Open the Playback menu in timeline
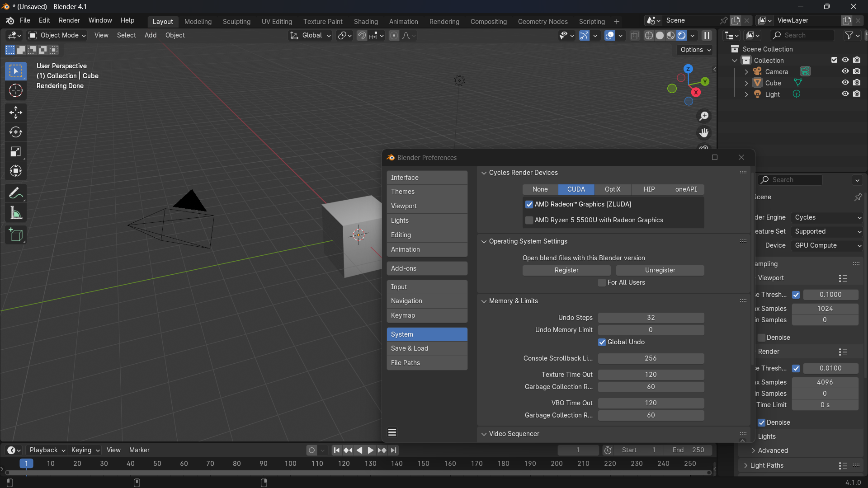Image resolution: width=868 pixels, height=488 pixels. click(47, 450)
